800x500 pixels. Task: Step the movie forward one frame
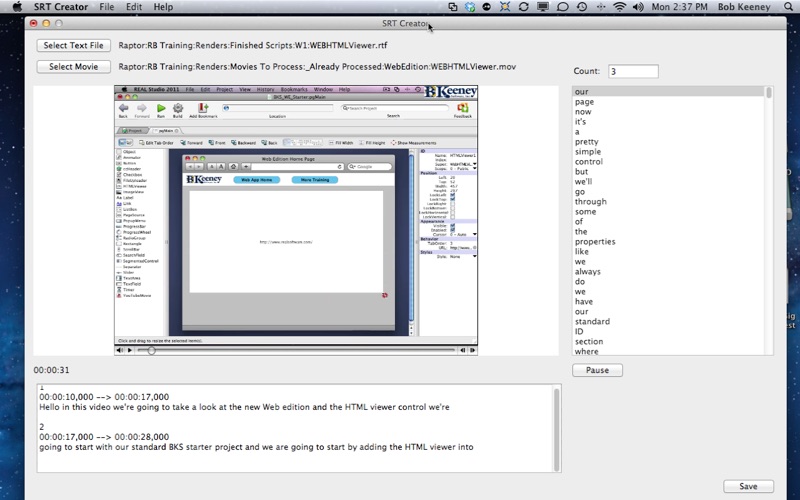472,351
